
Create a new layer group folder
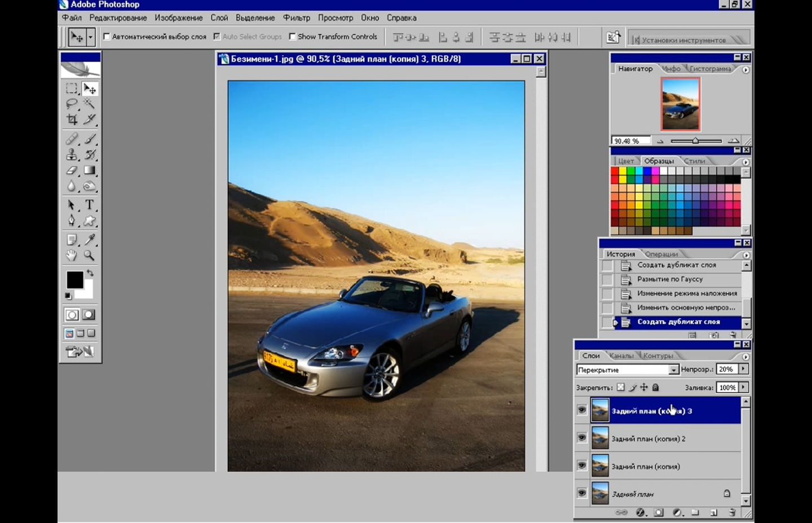695,512
